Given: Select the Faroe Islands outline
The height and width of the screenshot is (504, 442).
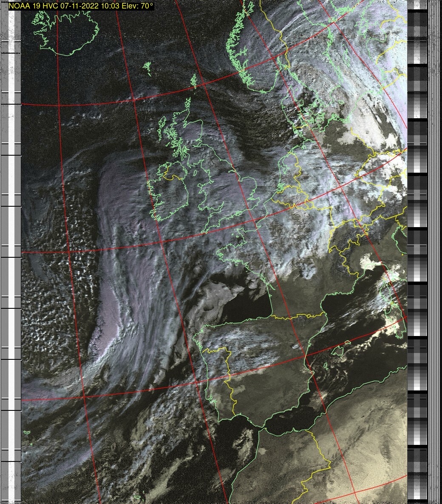Looking at the screenshot, I should pyautogui.click(x=147, y=67).
